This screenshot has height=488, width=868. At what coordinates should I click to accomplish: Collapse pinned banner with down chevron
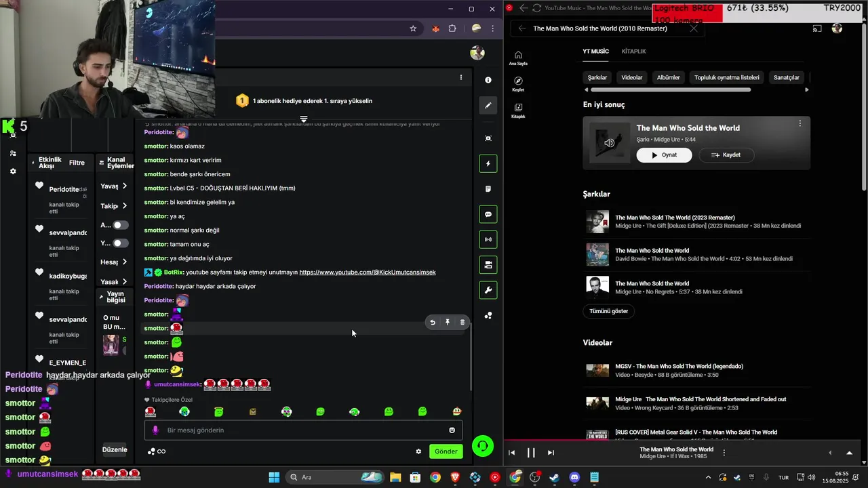[x=304, y=119]
